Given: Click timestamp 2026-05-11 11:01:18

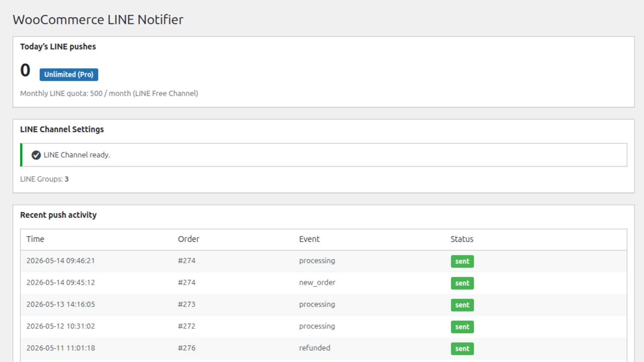Looking at the screenshot, I should 61,348.
